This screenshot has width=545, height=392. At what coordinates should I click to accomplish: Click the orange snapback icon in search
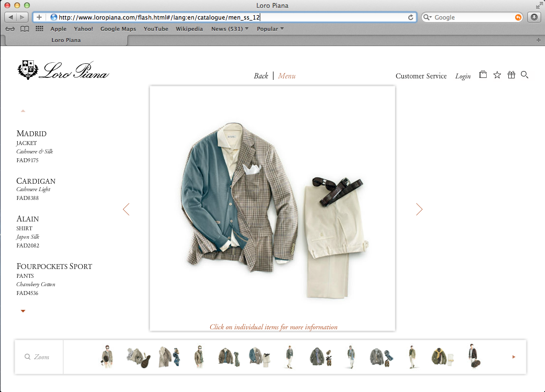point(518,17)
